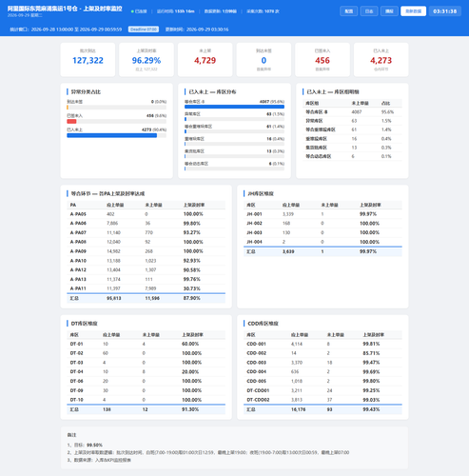This screenshot has height=476, width=469.
Task: Click the 12,040 cell in the A-PA08 row
Action: [x=113, y=242]
